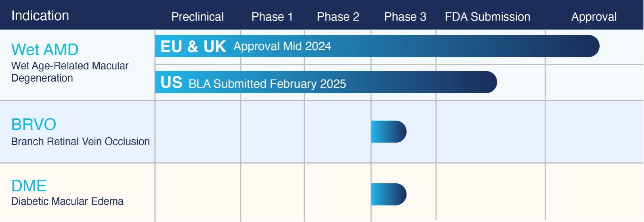Click the BRVO indication title
The height and width of the screenshot is (222, 644).
tap(34, 124)
